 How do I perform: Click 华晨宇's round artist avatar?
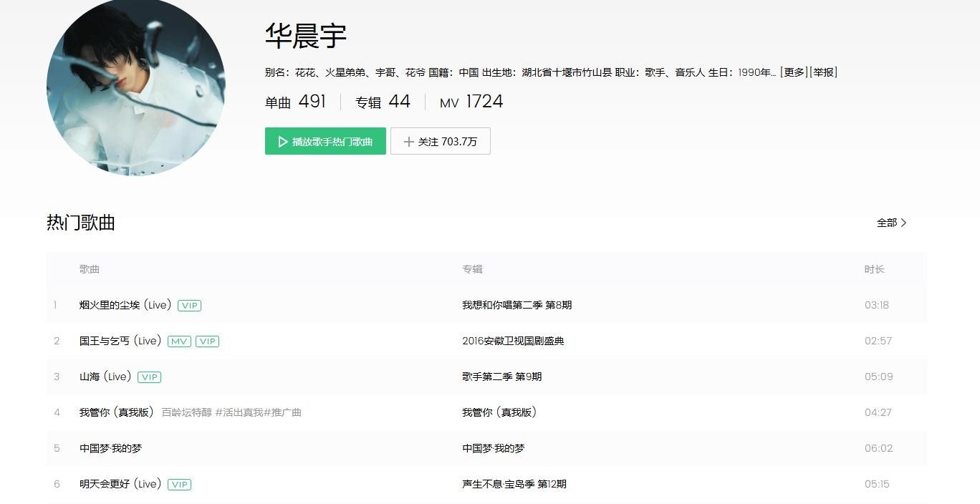(136, 87)
